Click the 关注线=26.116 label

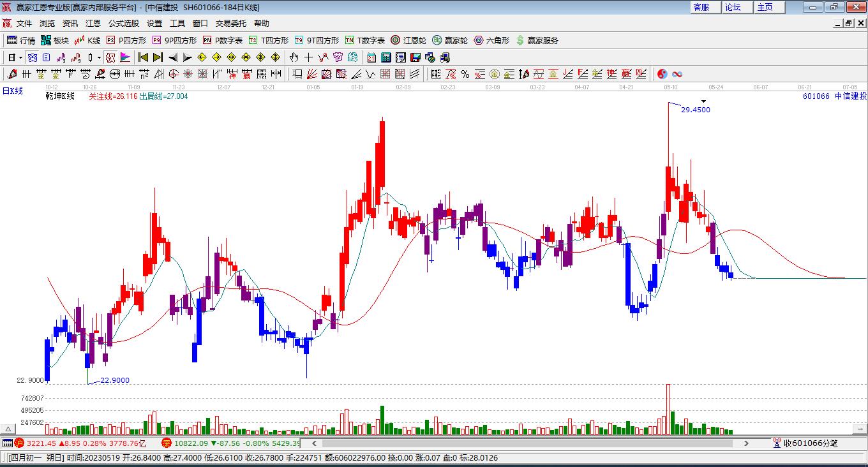tap(113, 96)
